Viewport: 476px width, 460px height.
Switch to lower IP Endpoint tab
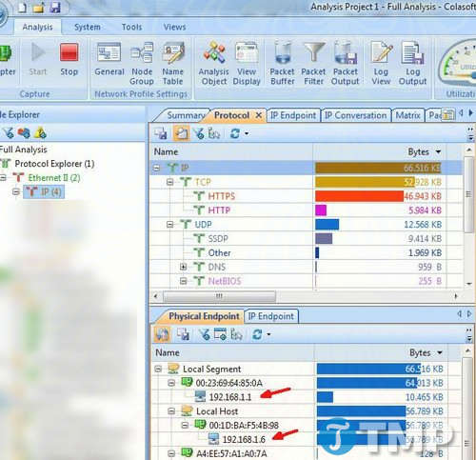point(270,316)
